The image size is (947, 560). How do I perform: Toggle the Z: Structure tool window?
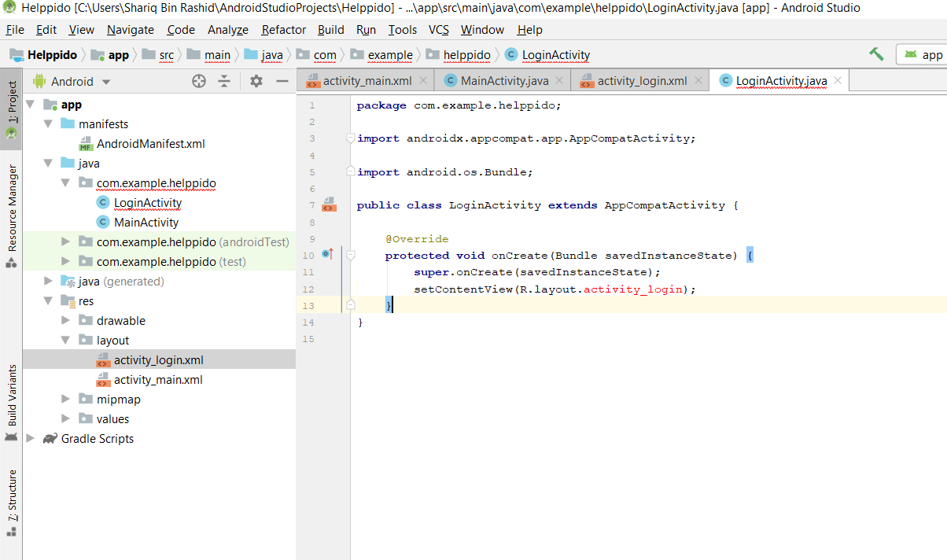(11, 503)
